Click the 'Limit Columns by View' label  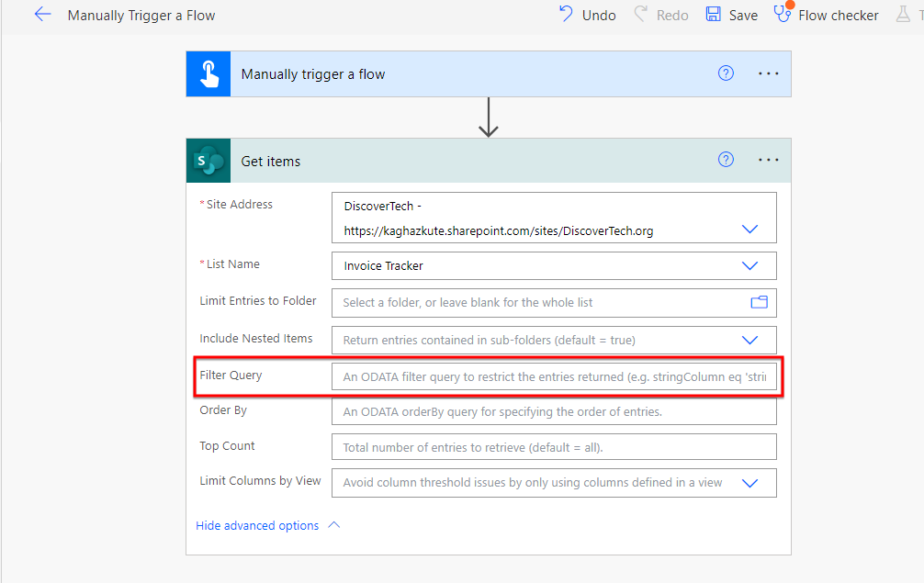click(x=260, y=480)
